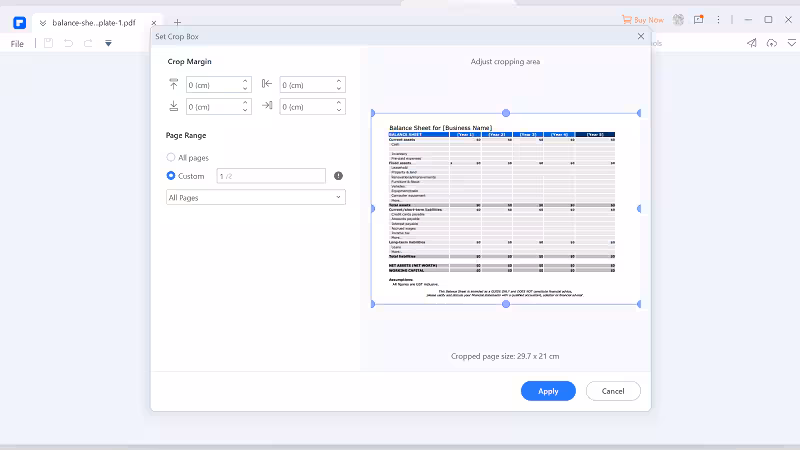Screen dimensions: 800x450
Task: Click the left margin arrow icon
Action: [x=267, y=84]
